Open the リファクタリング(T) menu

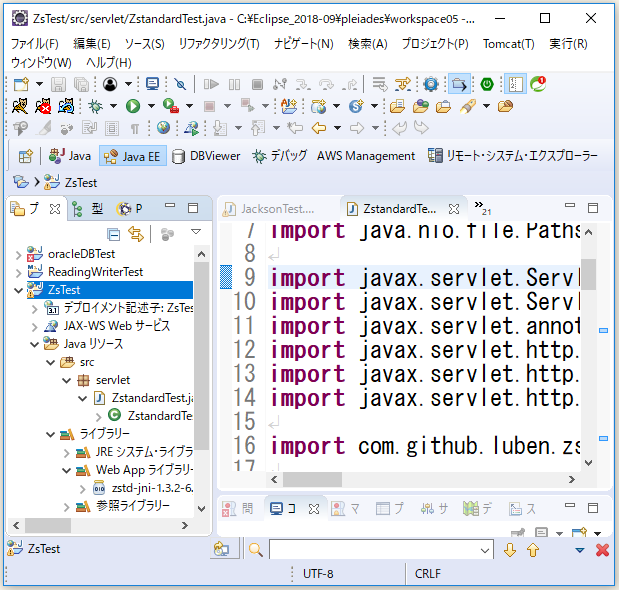pyautogui.click(x=219, y=44)
